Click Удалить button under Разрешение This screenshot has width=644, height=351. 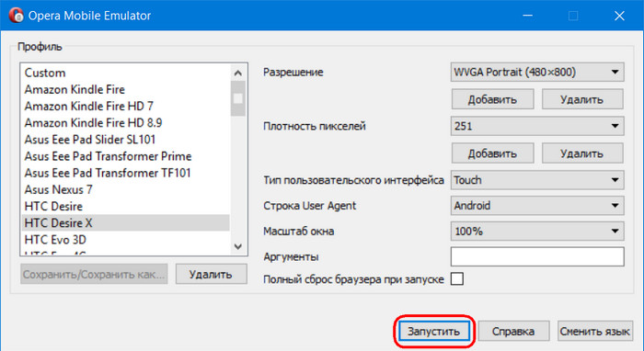582,99
